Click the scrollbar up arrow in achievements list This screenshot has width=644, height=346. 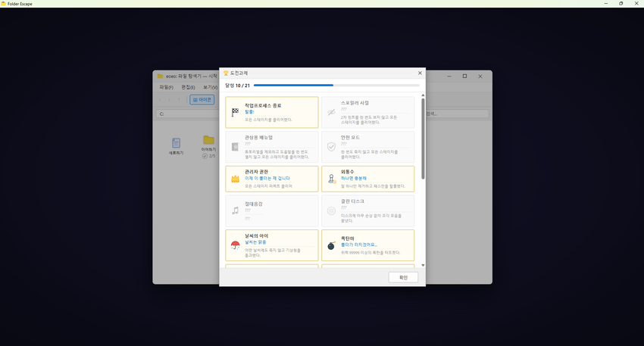423,95
